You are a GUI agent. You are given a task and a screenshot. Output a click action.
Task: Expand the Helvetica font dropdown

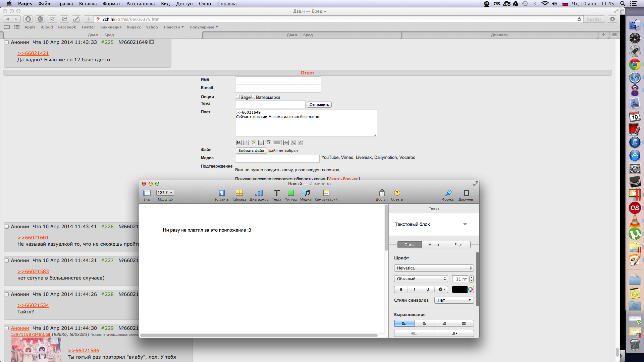tap(434, 268)
